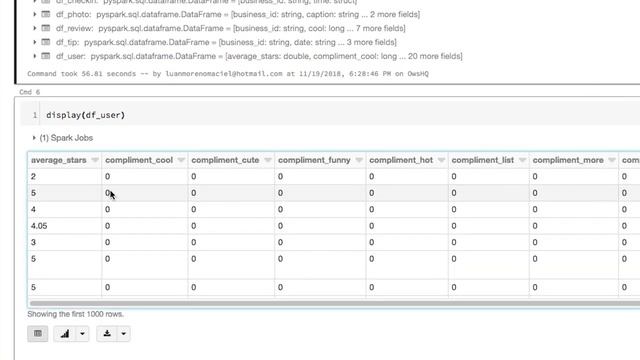The height and width of the screenshot is (360, 640).
Task: Expand df_user DataFrame schema
Action: tap(35, 56)
